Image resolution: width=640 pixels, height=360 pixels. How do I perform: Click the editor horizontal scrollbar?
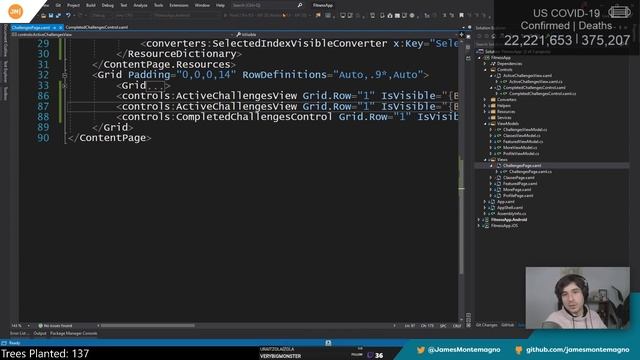pyautogui.click(x=147, y=326)
